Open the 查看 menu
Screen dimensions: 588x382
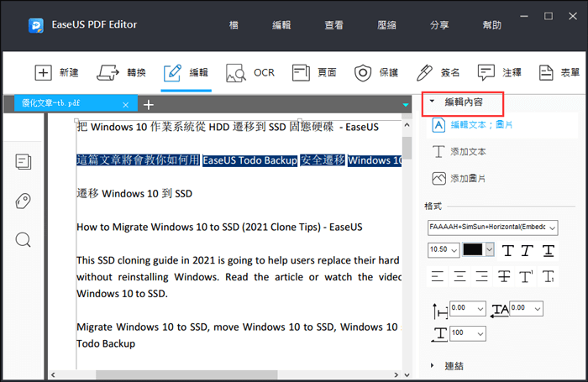[x=333, y=25]
